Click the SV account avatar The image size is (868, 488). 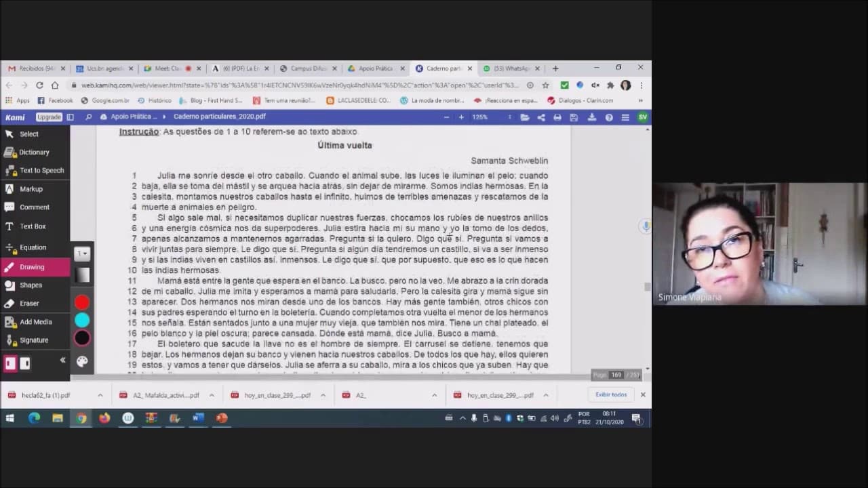(642, 117)
